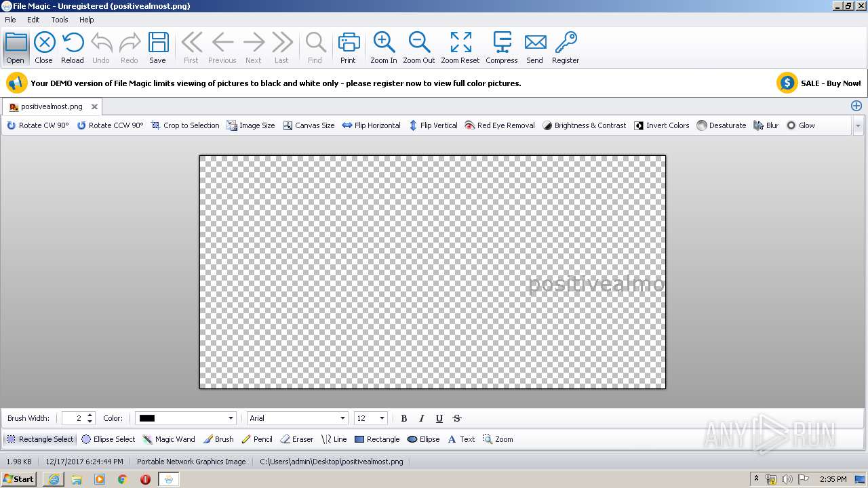Viewport: 868px width, 488px height.
Task: Apply Flip Vertical
Action: pos(433,125)
